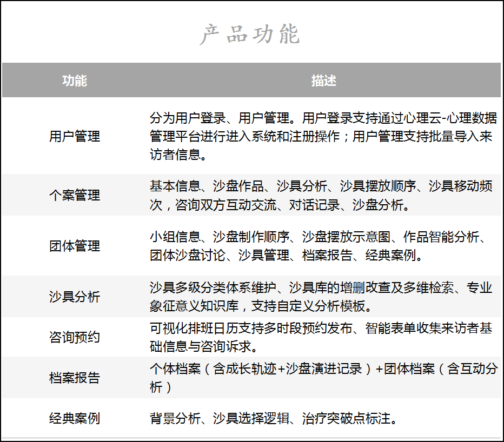This screenshot has height=442, width=504.
Task: Select the 团体管理 function name cell
Action: (x=75, y=246)
